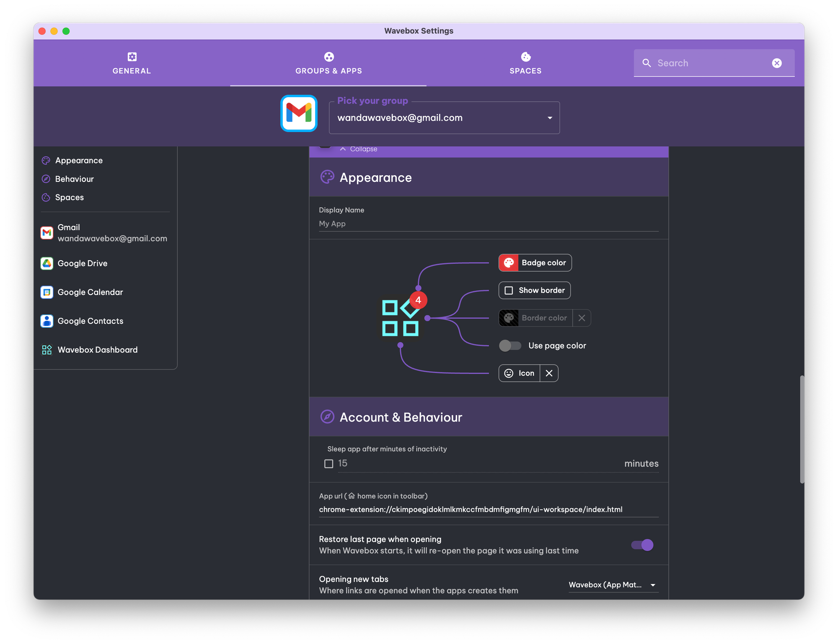Click the Behaviour sidebar compass icon

[x=46, y=179]
